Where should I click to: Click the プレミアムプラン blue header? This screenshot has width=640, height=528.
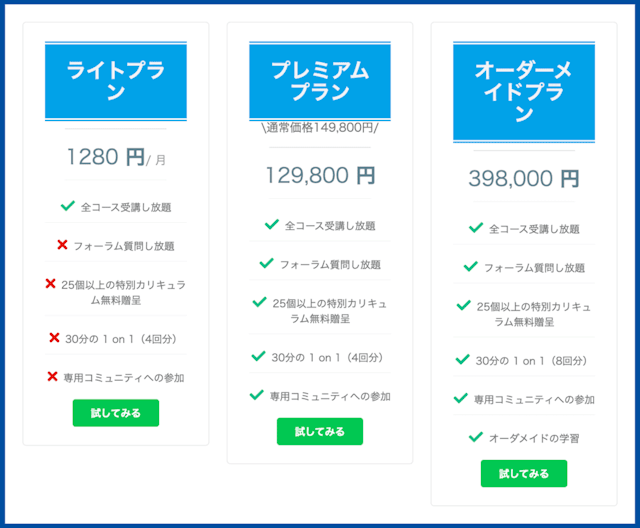point(320,81)
